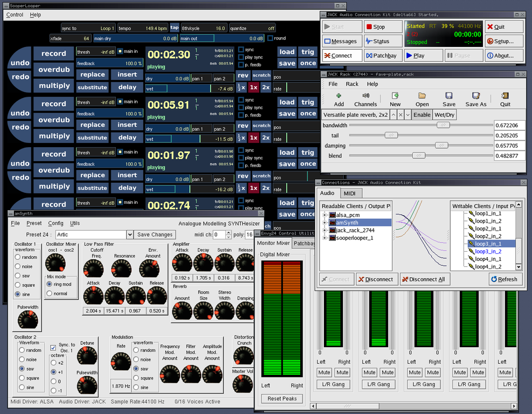Screen dimensions: 532x414
Task: Expand the alsa_pcm client tree node
Action: [325, 215]
